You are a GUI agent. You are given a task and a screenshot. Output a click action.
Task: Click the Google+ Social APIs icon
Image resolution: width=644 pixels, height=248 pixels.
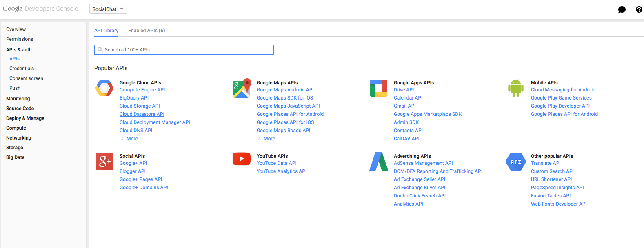click(104, 162)
